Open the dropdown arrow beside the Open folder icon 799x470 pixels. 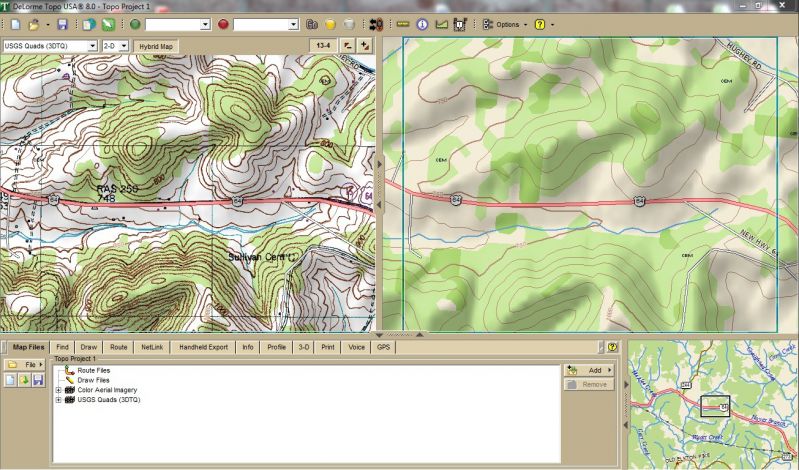(47, 24)
